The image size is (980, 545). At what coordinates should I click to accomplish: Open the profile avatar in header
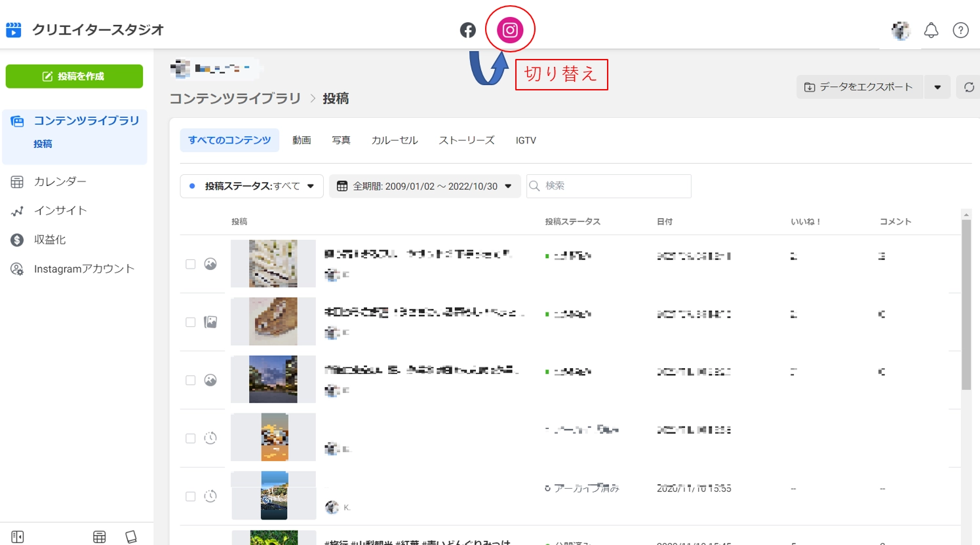click(901, 30)
